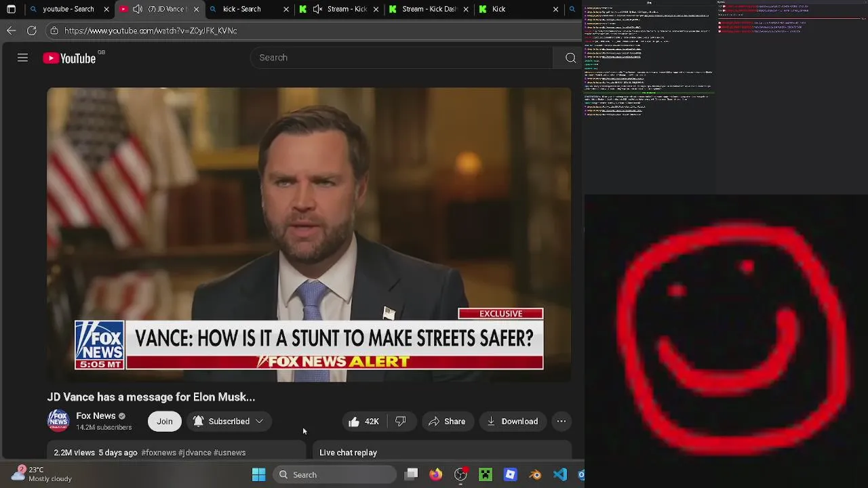Open Task View on the taskbar
The width and height of the screenshot is (868, 488).
[412, 474]
